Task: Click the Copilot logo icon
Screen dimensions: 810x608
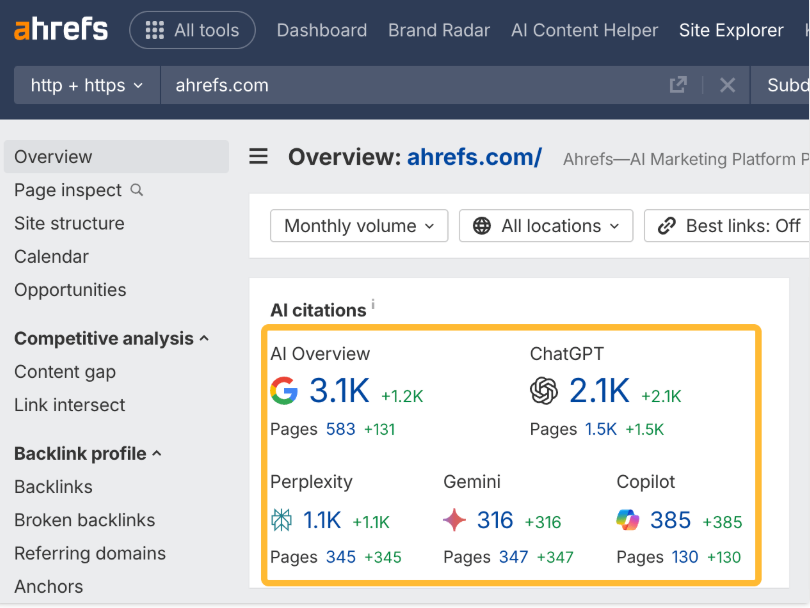Action: [628, 520]
